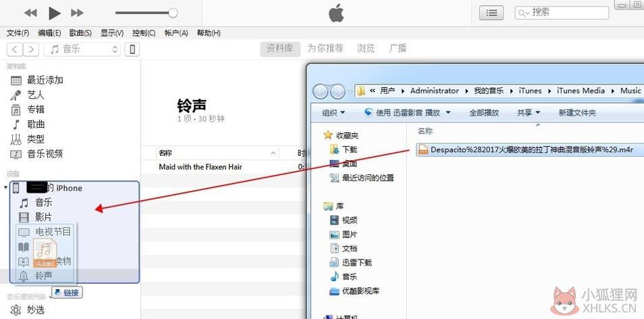The height and width of the screenshot is (319, 644).
Task: Click the 搜索 search field in iTunes
Action: (x=562, y=13)
